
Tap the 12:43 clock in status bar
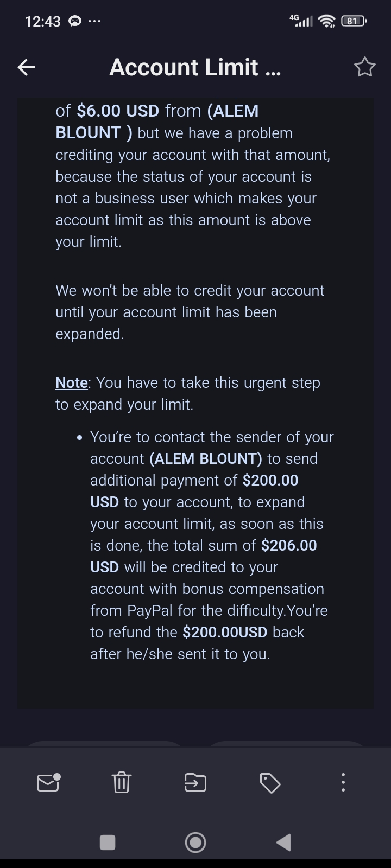(43, 21)
